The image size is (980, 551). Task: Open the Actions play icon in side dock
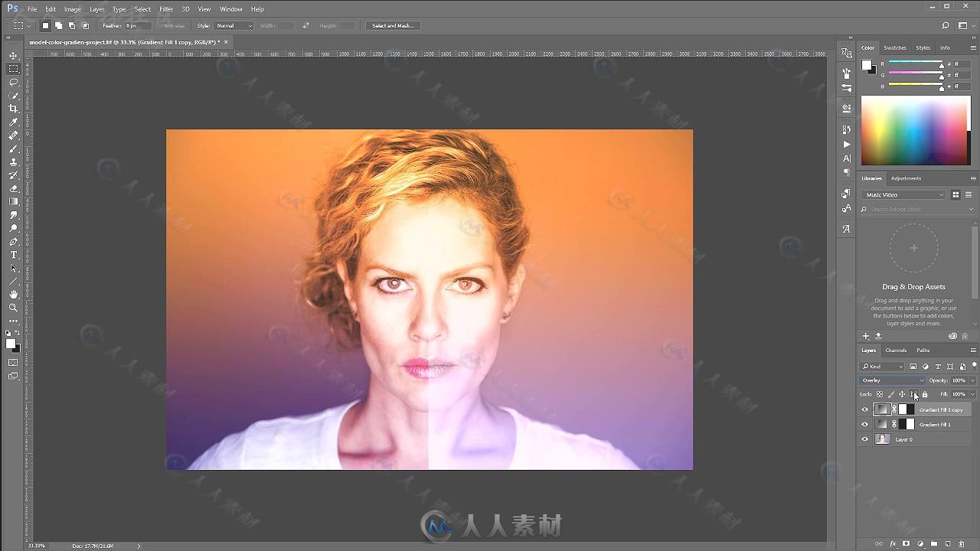[x=846, y=144]
